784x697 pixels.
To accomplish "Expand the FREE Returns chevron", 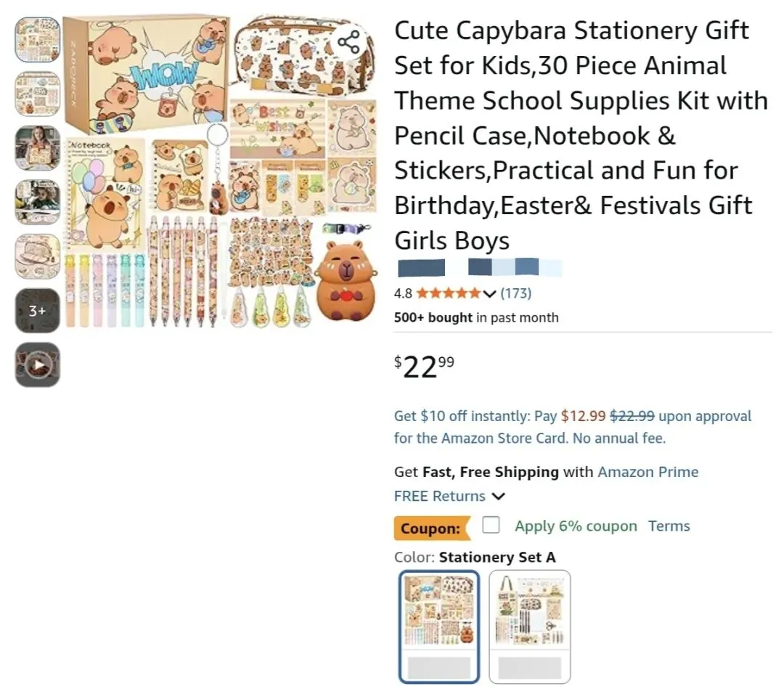I will [x=498, y=496].
